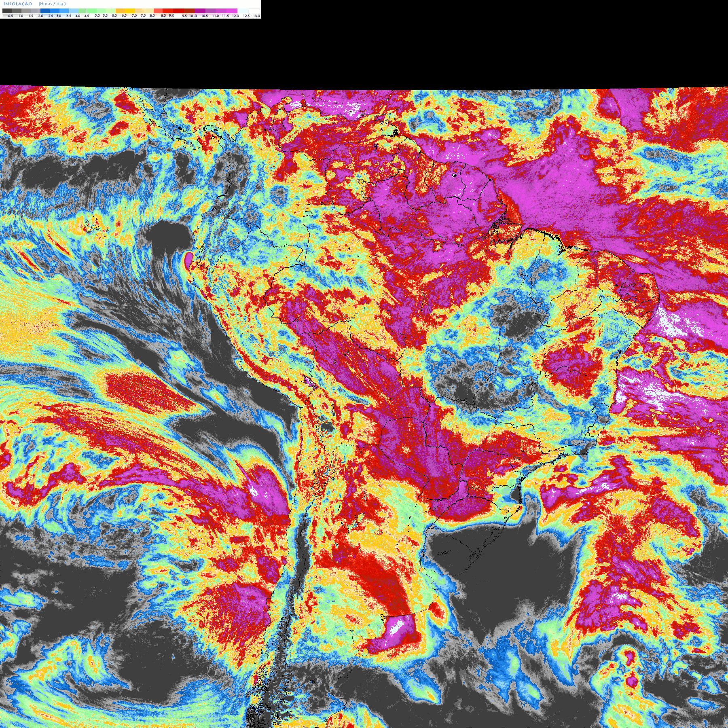Click the 11.0 legend value
The height and width of the screenshot is (728, 728).
[216, 16]
